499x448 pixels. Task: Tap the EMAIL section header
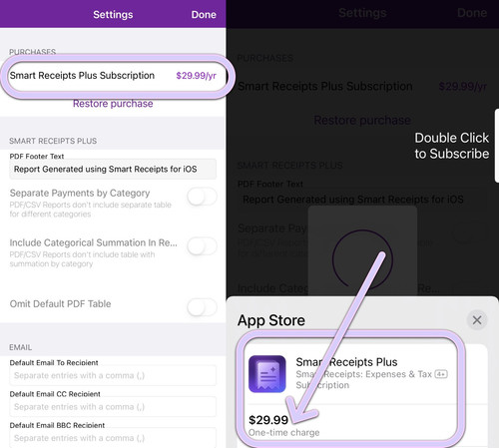click(20, 347)
